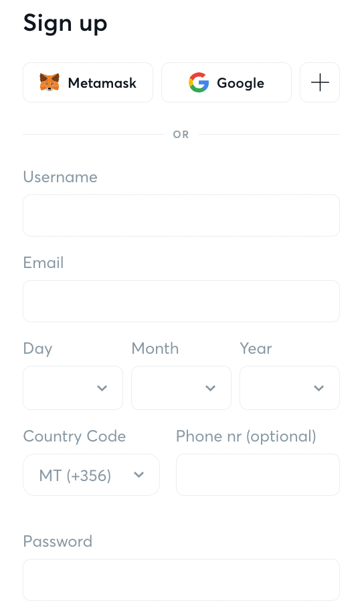Focus the optional Phone nr field
This screenshot has width=364, height=603.
point(258,475)
